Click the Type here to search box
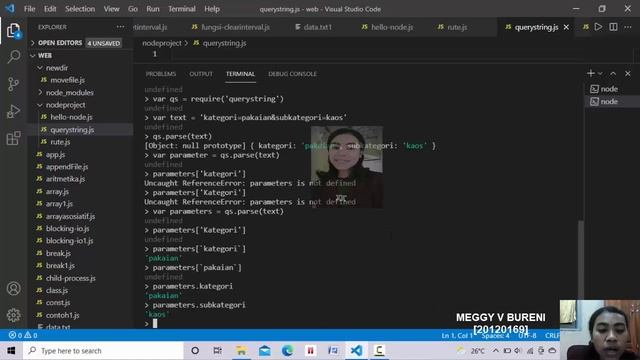This screenshot has width=640, height=360. pos(104,351)
